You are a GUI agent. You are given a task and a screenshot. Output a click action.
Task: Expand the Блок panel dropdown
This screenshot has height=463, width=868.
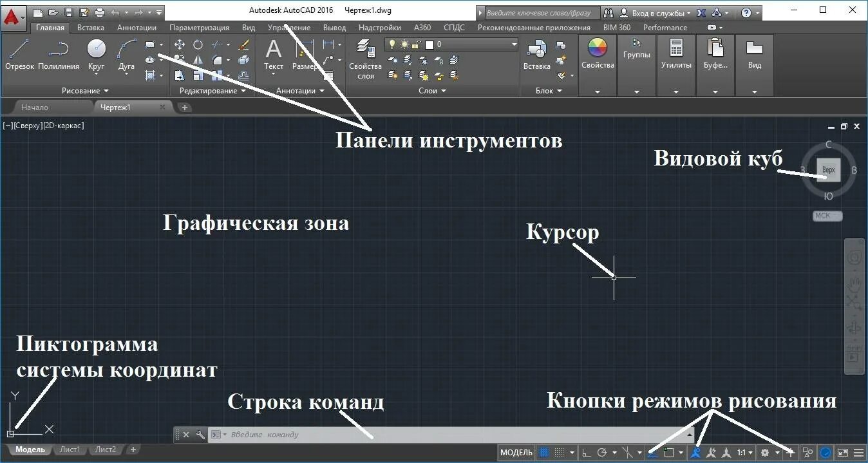pos(549,91)
